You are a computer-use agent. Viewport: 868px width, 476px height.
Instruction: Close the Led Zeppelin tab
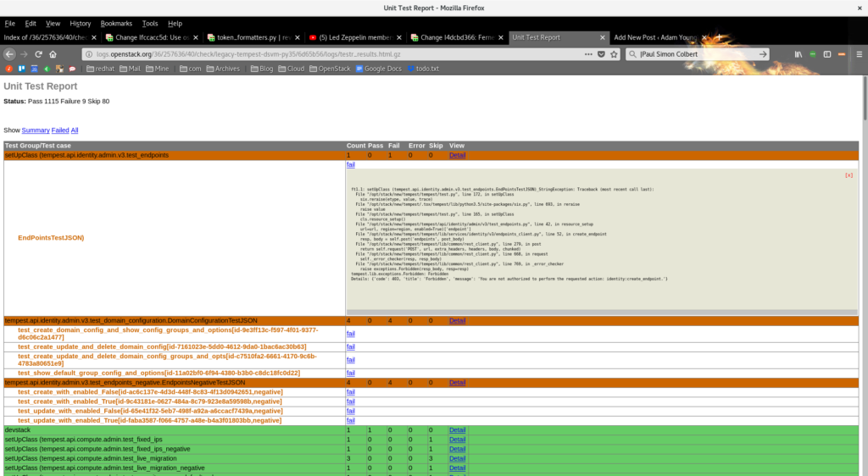point(399,37)
